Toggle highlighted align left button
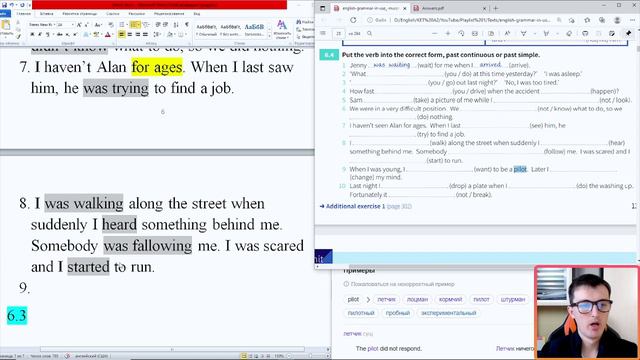Image resolution: width=640 pixels, height=360 pixels. (x=122, y=35)
